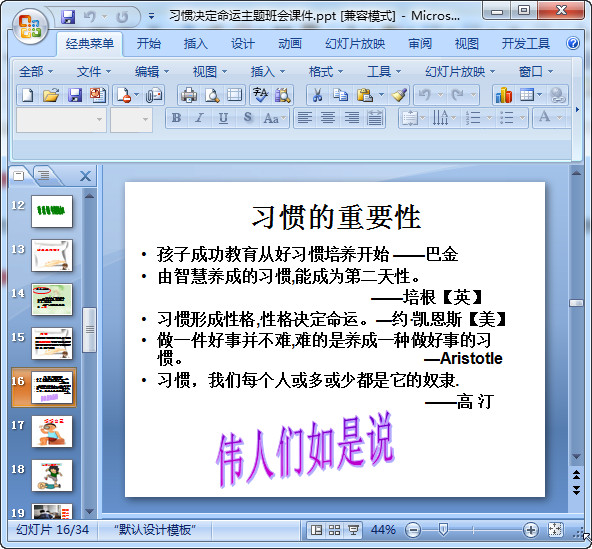
Task: Open Print Preview with the magnifier icon
Action: click(212, 95)
